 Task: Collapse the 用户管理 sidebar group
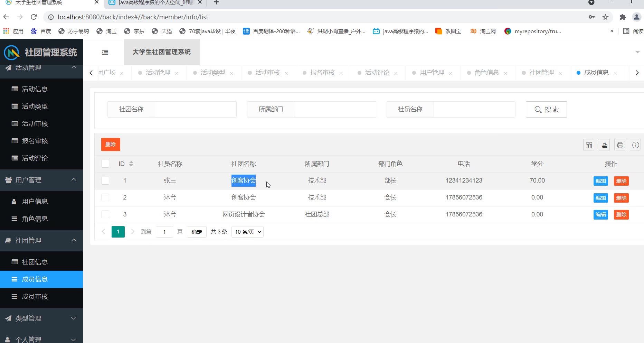coord(41,180)
